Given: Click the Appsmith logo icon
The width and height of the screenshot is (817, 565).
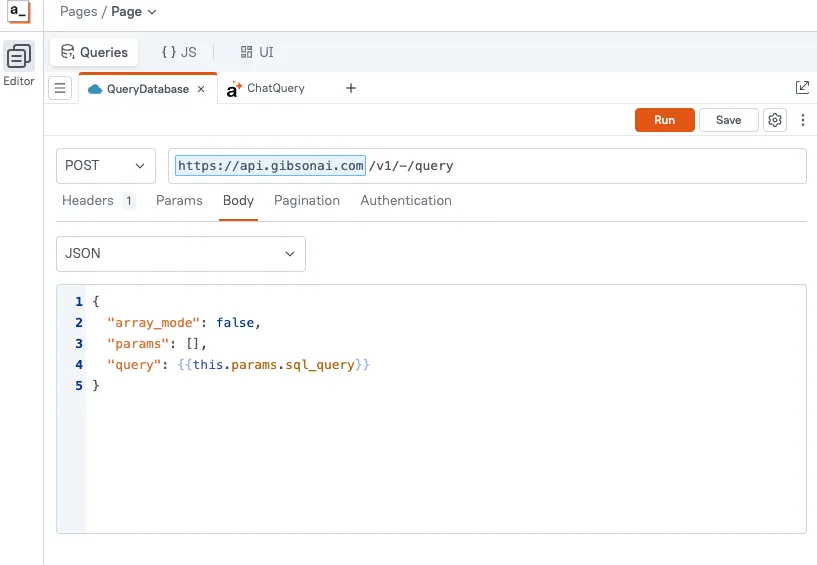Looking at the screenshot, I should click(19, 11).
